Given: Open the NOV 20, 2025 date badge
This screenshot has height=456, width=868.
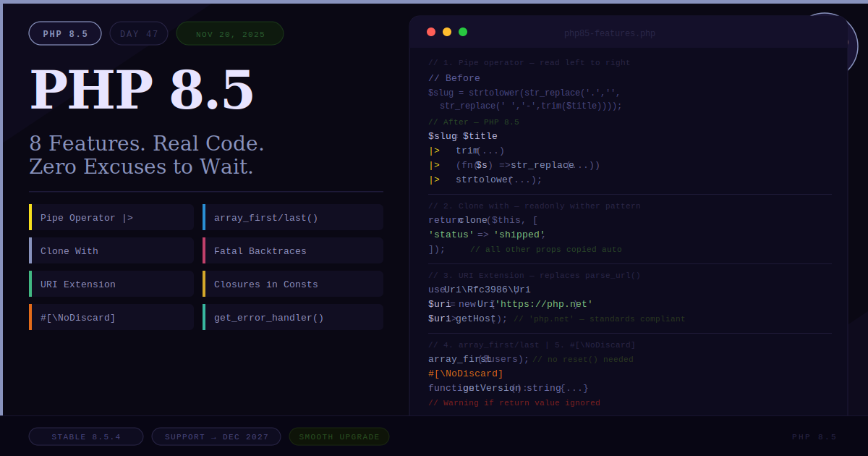Looking at the screenshot, I should pyautogui.click(x=229, y=33).
